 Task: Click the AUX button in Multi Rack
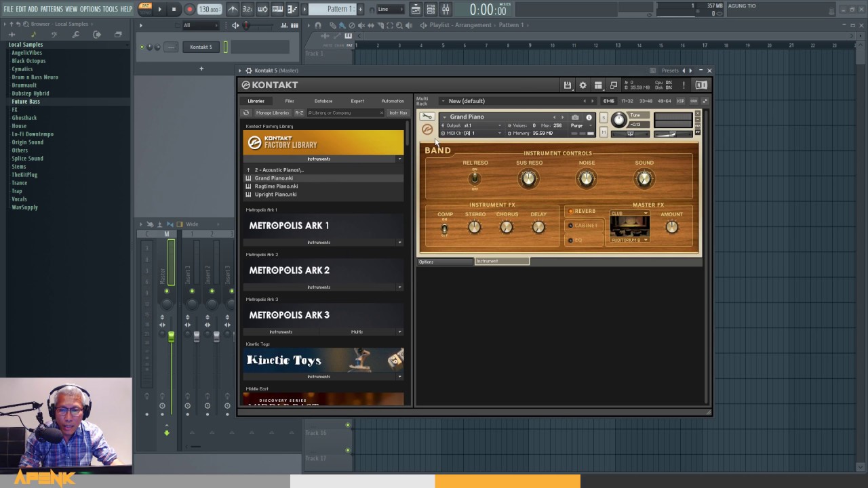694,101
